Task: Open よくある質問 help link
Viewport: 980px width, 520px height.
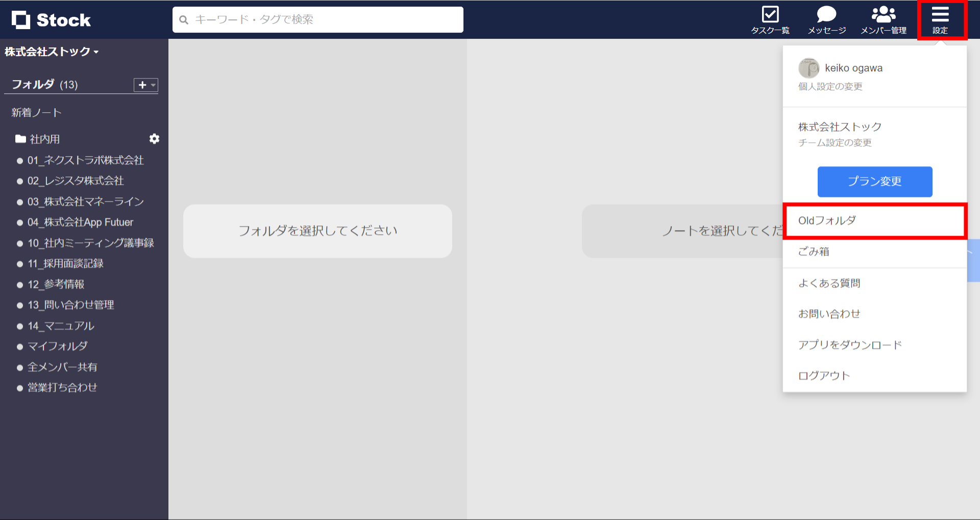Action: pos(829,283)
